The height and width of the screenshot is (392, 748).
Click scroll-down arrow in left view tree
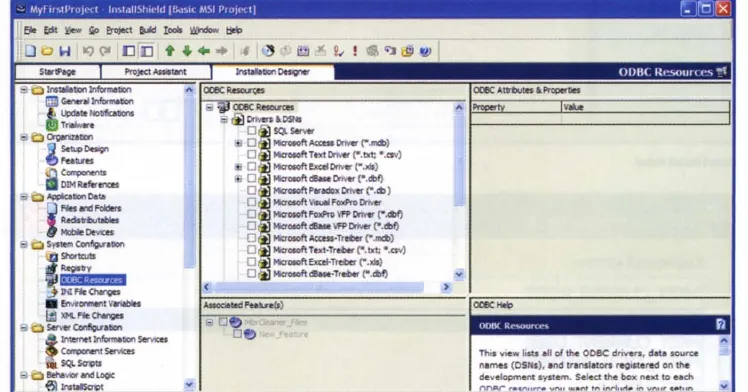(189, 384)
